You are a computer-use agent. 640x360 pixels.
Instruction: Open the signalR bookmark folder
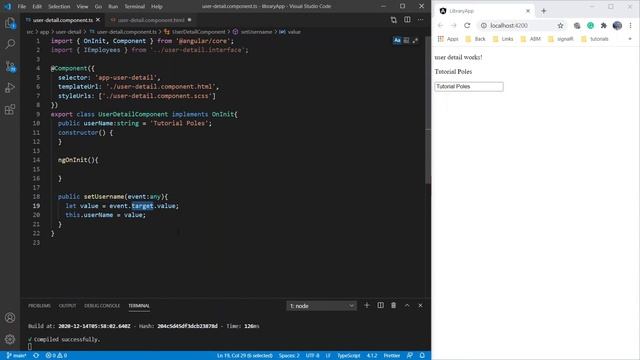[x=561, y=39]
